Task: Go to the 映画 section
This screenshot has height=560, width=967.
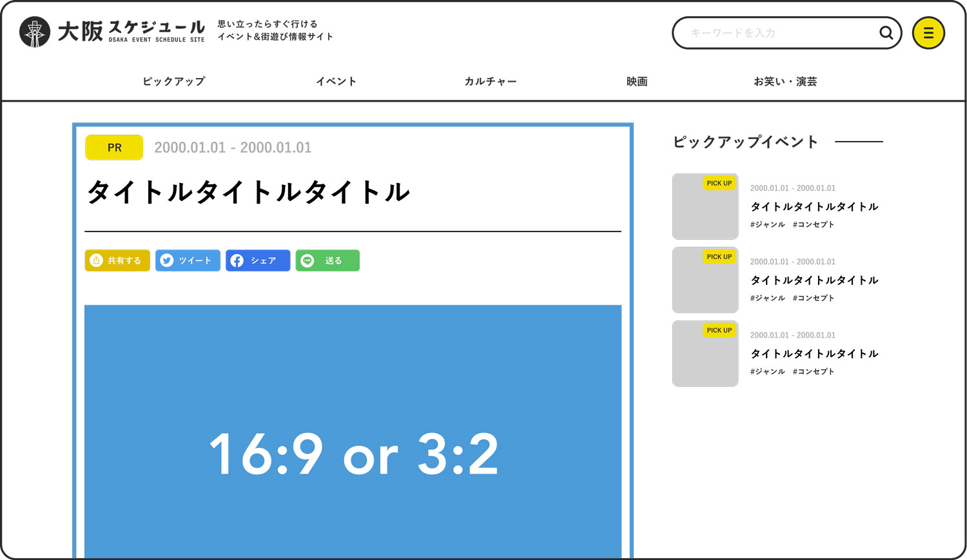Action: [x=637, y=81]
